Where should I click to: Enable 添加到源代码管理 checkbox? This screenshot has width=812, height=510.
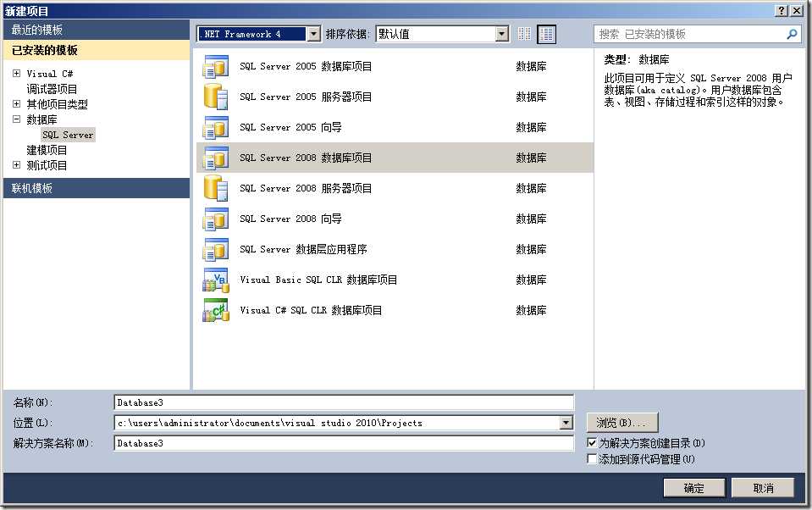click(592, 458)
